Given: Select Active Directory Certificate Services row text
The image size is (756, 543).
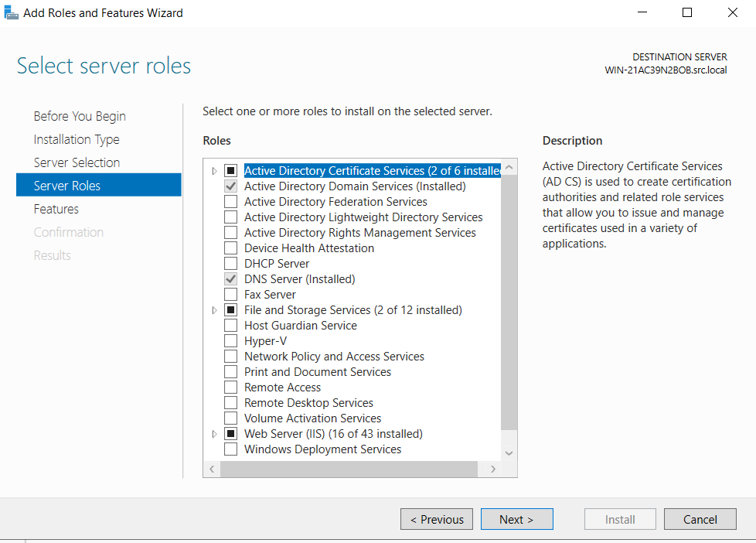Looking at the screenshot, I should point(373,171).
